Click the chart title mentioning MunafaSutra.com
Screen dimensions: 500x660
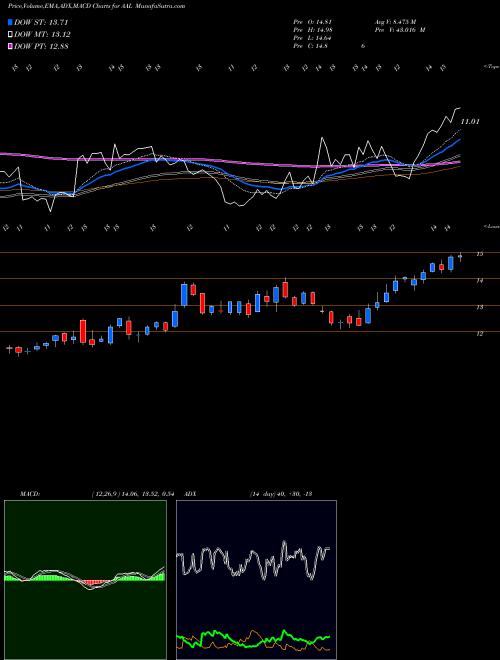click(x=96, y=6)
